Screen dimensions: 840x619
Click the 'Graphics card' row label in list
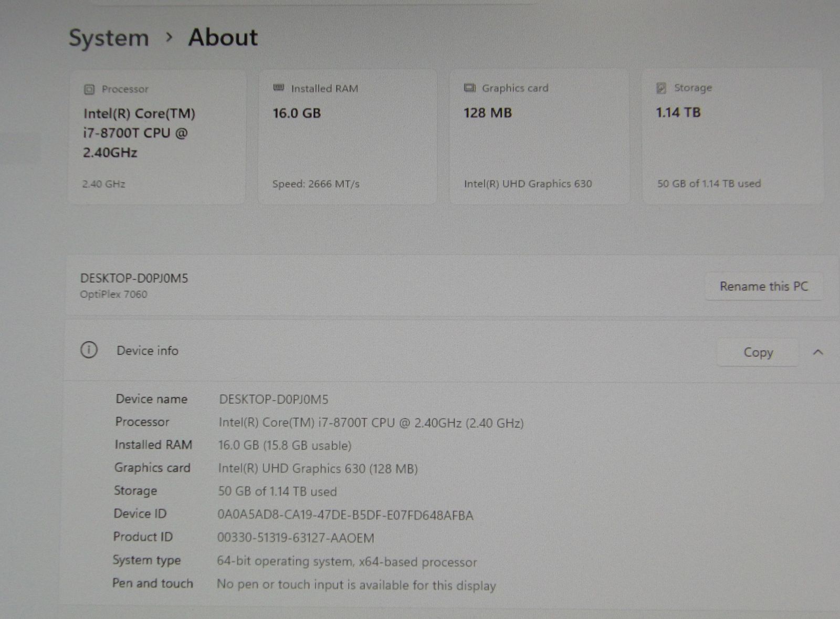click(x=152, y=468)
